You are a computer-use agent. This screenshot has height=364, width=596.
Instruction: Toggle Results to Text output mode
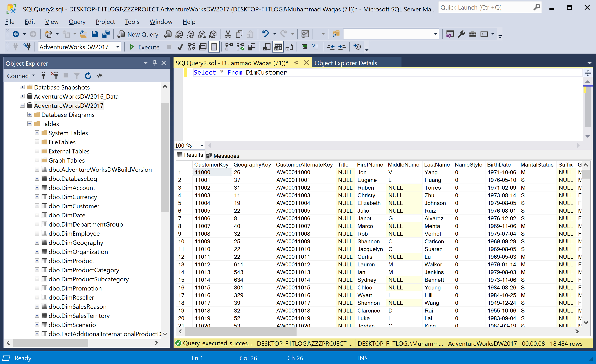point(267,47)
